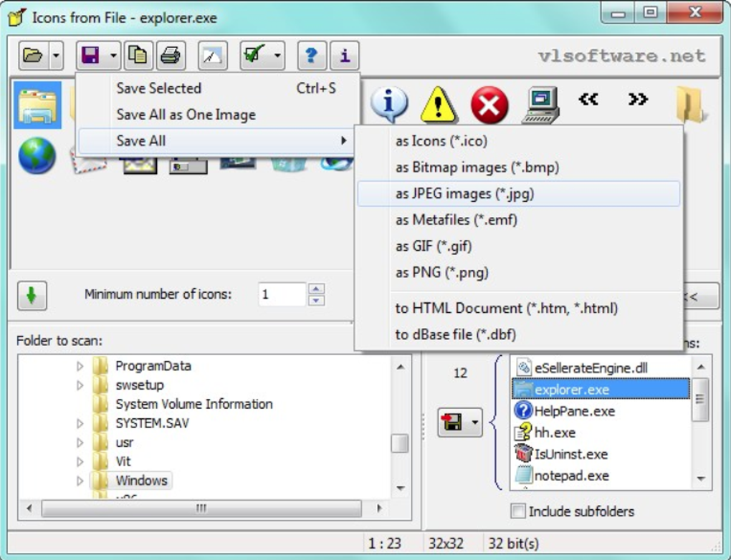Expand the usr folder node

click(x=80, y=443)
